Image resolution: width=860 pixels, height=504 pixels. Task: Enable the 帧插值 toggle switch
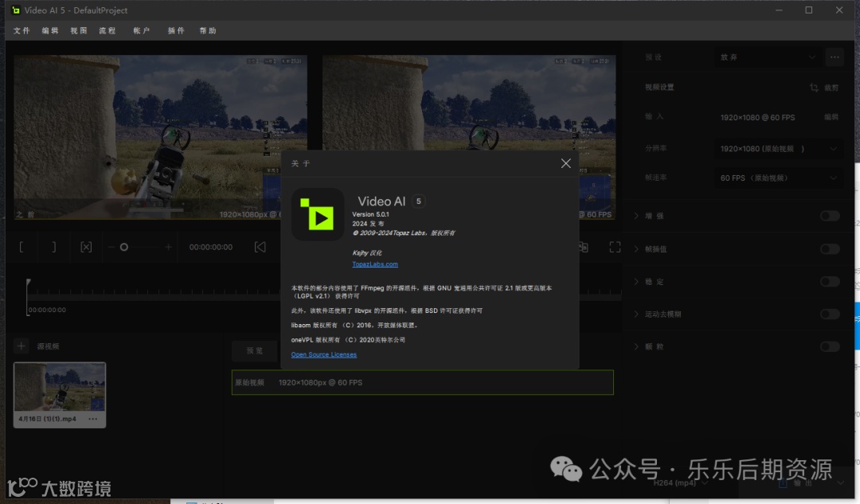pyautogui.click(x=830, y=249)
